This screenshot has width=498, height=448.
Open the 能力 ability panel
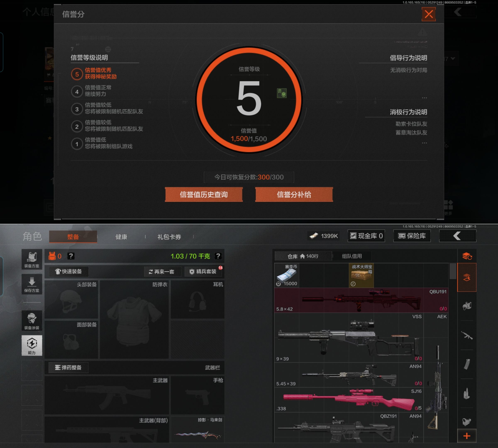point(32,345)
